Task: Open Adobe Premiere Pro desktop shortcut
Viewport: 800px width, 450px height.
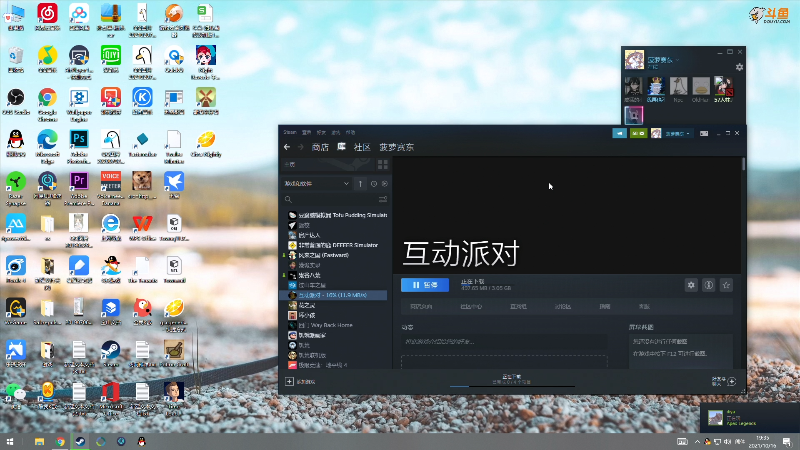Action: pos(79,189)
